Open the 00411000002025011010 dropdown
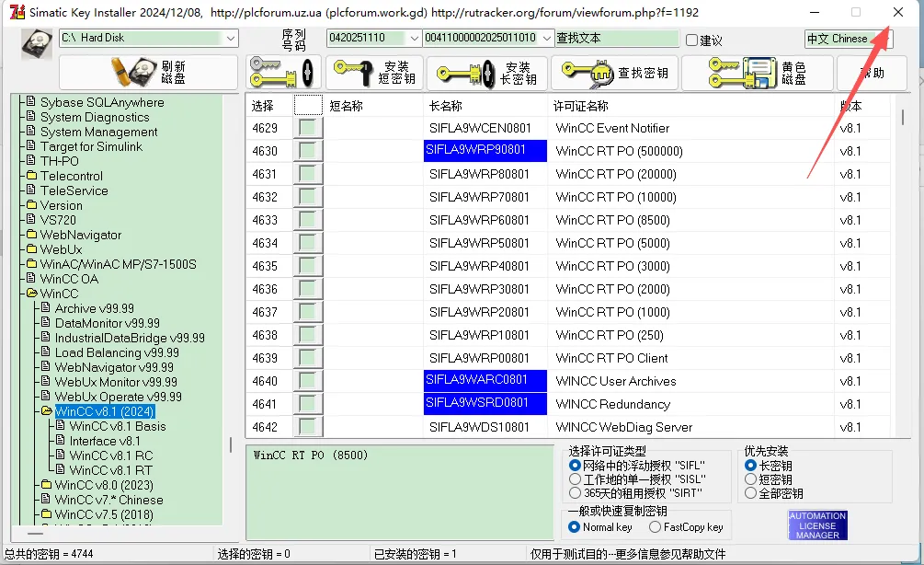The height and width of the screenshot is (565, 924). [547, 39]
